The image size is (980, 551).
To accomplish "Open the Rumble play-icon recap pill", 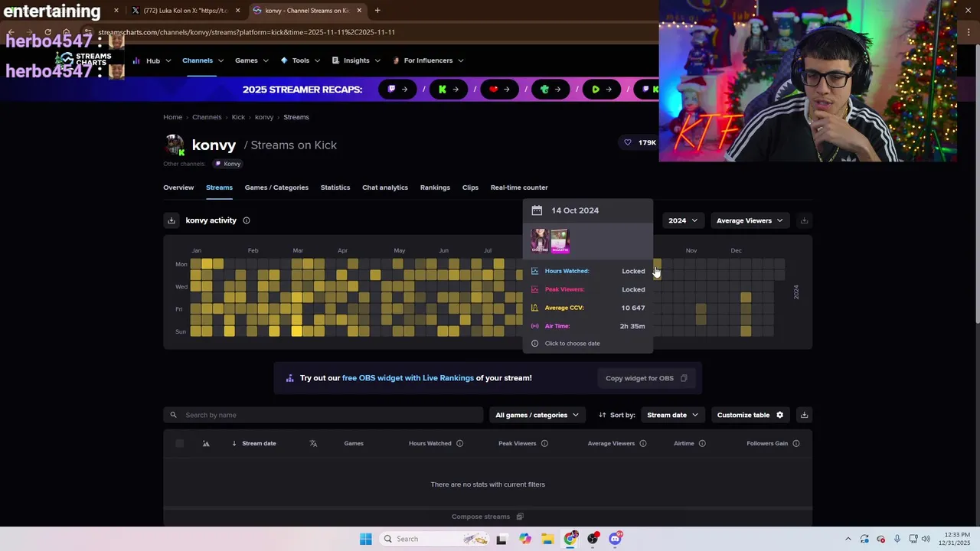I will tap(602, 90).
